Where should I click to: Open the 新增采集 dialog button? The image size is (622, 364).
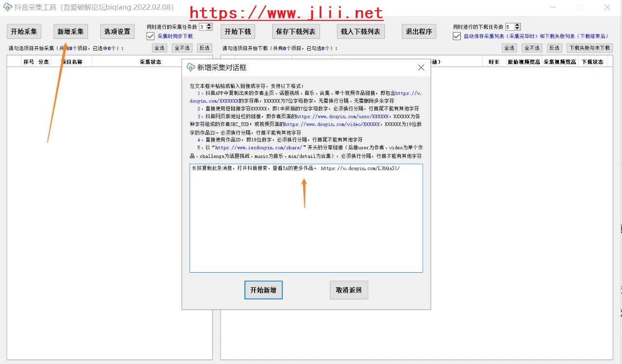tap(70, 32)
